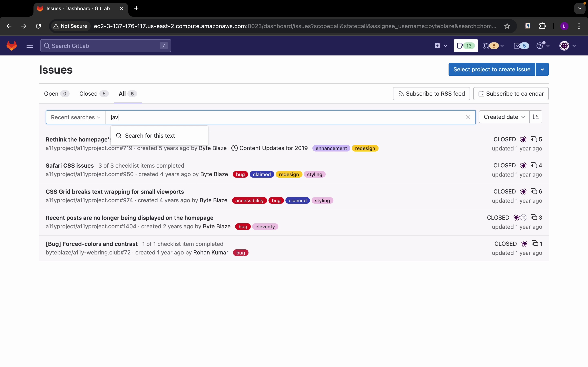Open issues counter showing 13

click(465, 46)
